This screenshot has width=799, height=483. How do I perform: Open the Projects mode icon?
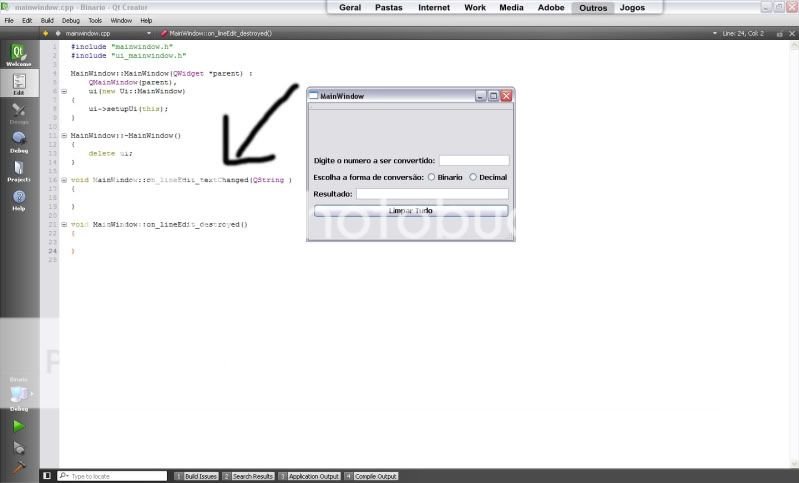click(18, 170)
